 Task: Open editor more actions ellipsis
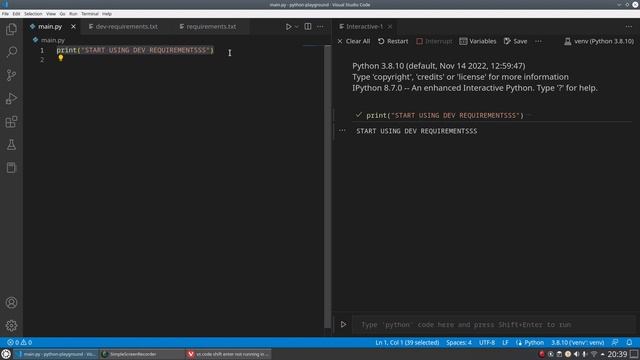(320, 27)
